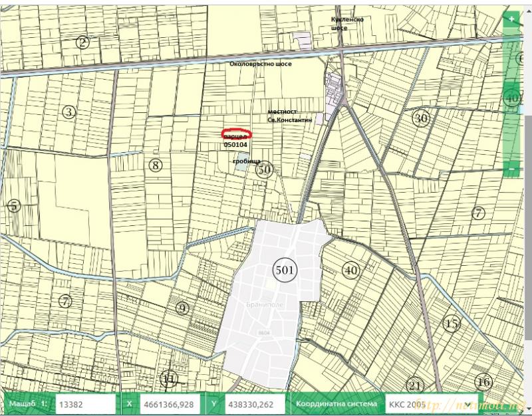The image size is (532, 416).
Task: Click the zoom out minus button
Action: click(511, 169)
